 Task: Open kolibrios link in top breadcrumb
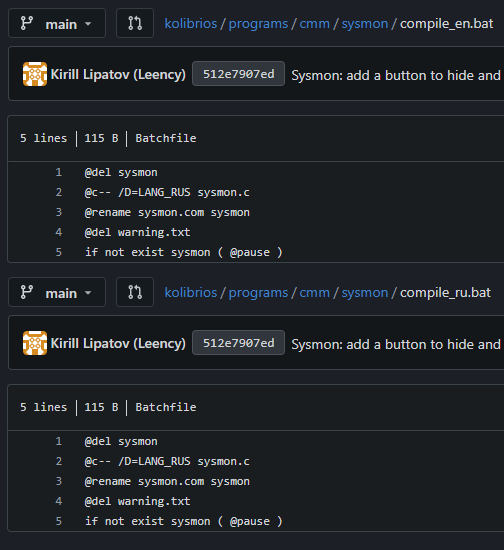pyautogui.click(x=191, y=24)
